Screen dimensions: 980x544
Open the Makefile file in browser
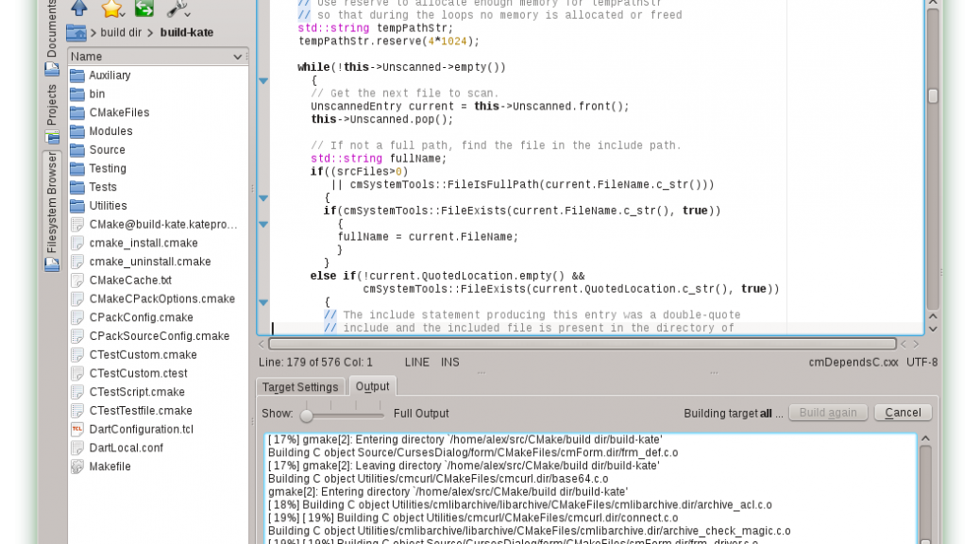(110, 467)
